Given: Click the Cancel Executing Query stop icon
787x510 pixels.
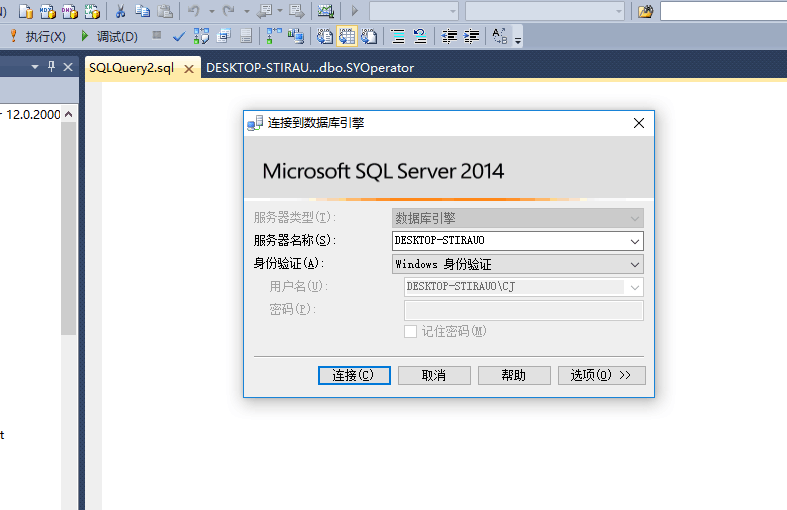Looking at the screenshot, I should [x=157, y=36].
